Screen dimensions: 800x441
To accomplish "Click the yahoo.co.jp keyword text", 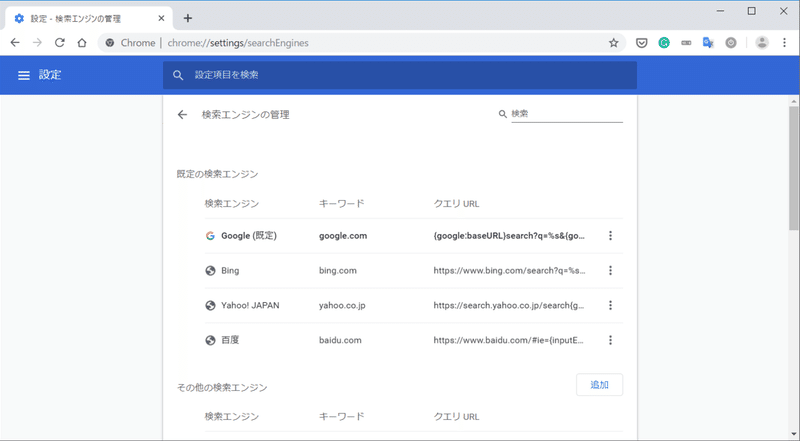I will point(342,305).
